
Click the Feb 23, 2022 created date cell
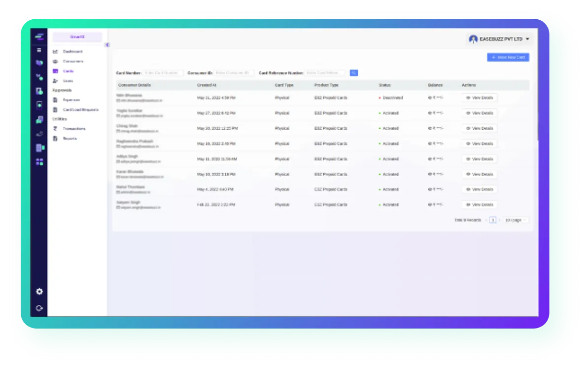[x=216, y=205]
